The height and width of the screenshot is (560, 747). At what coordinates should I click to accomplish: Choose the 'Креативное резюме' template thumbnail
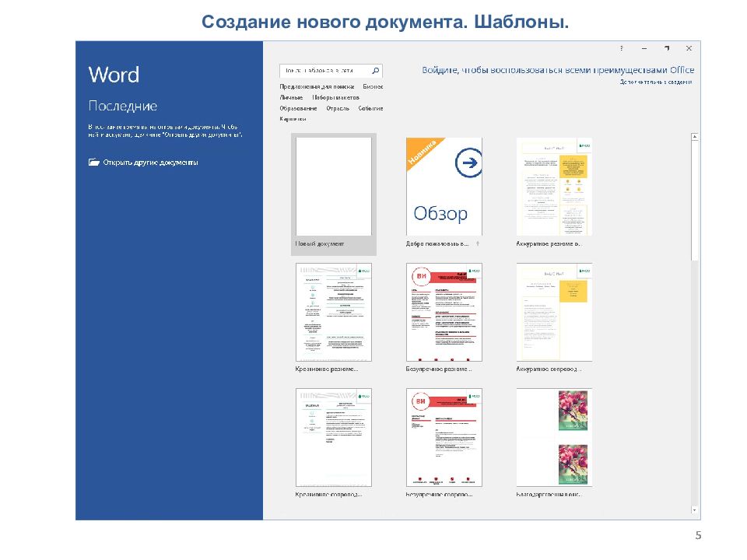(x=334, y=312)
